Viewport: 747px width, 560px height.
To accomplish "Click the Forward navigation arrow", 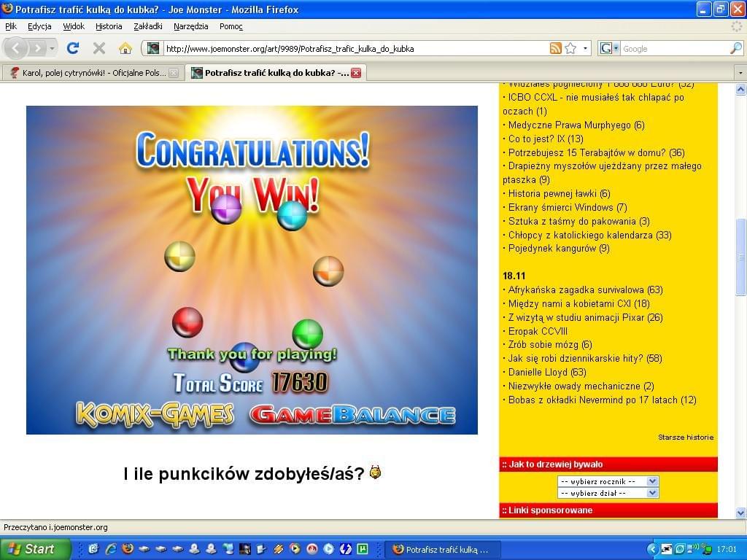I will [x=38, y=48].
